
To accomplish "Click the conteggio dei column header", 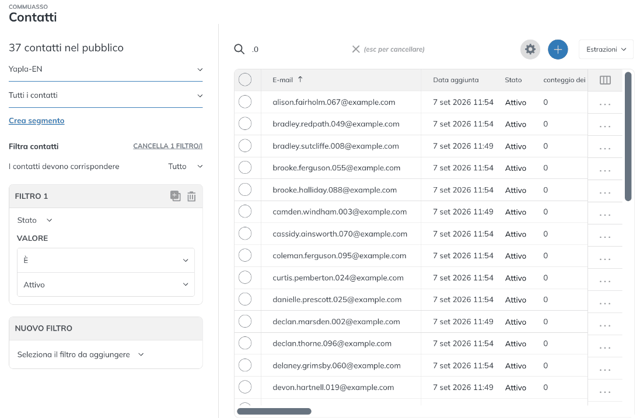I will coord(564,80).
